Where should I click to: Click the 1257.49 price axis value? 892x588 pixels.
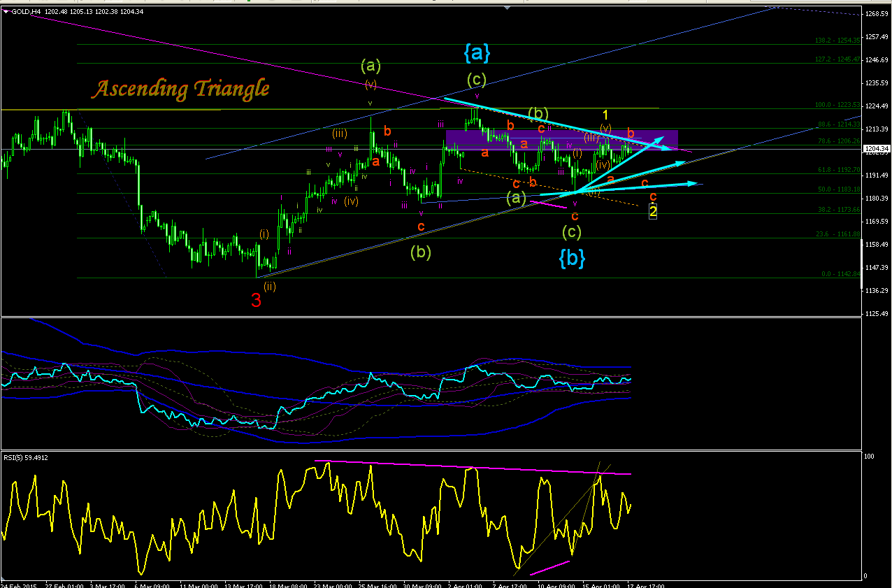pyautogui.click(x=877, y=37)
